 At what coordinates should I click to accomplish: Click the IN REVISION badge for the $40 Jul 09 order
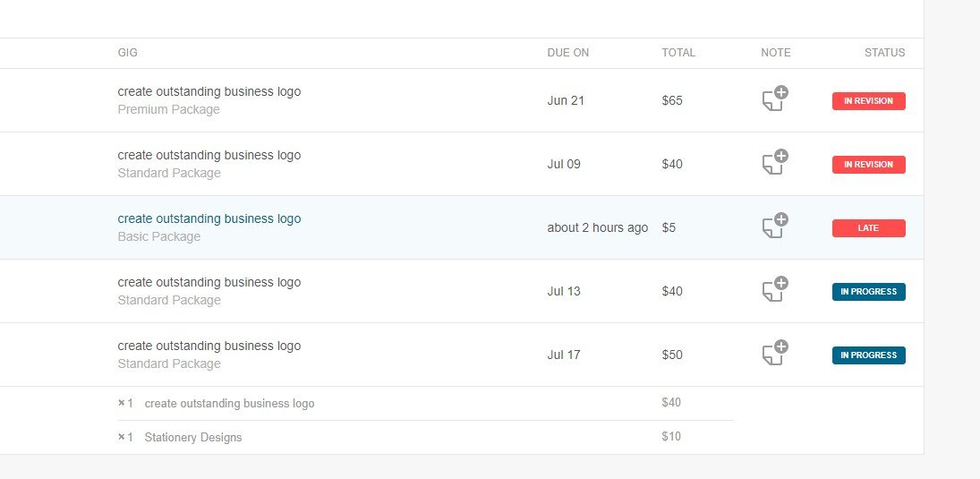pos(868,165)
